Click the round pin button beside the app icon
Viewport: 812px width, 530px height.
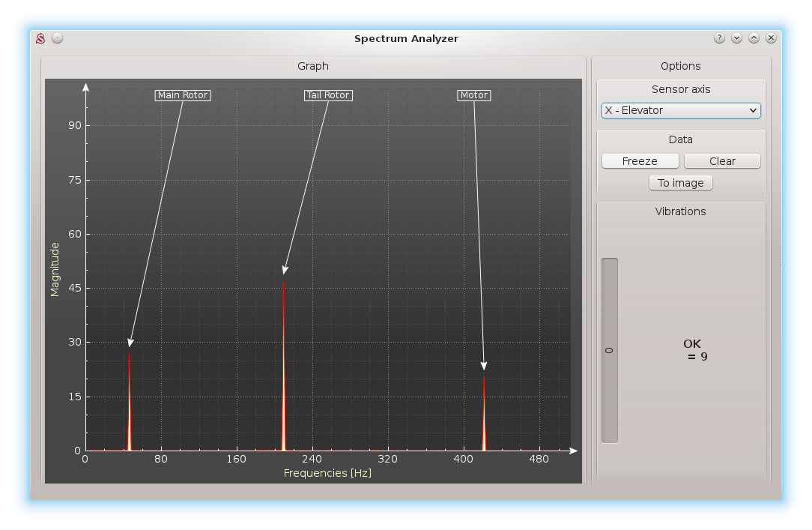click(58, 38)
